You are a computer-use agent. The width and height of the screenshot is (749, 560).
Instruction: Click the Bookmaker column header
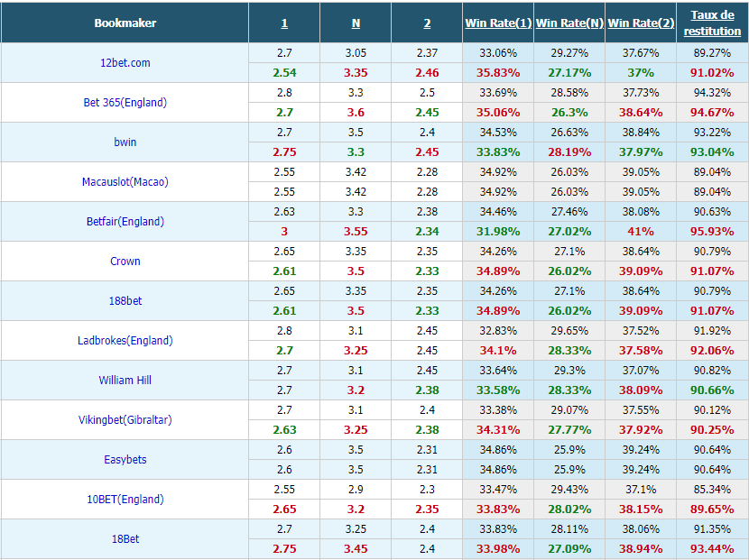[125, 23]
